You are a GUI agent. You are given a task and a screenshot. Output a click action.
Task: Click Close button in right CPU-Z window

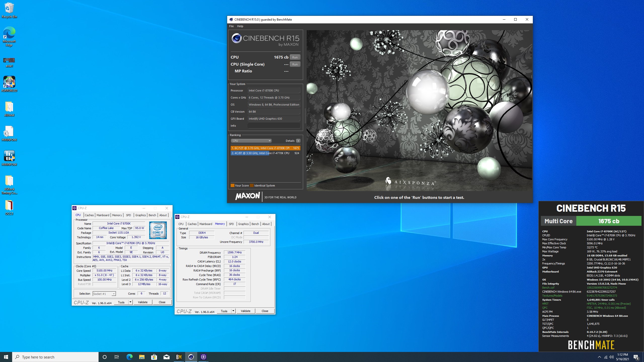coord(265,311)
